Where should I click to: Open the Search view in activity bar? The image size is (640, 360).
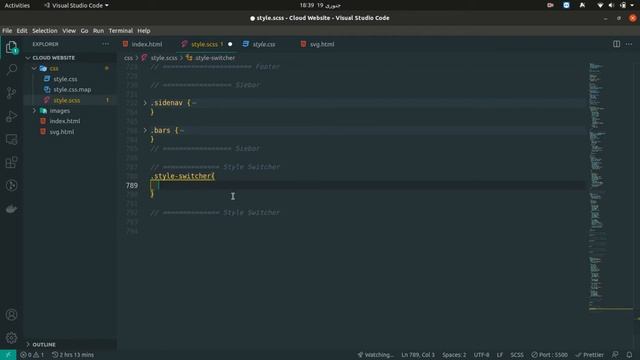tap(11, 70)
